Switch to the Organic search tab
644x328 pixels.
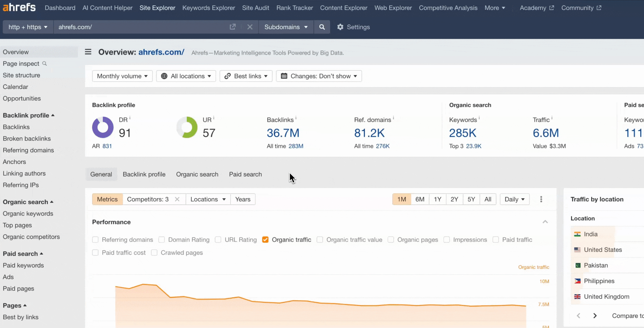coord(197,174)
